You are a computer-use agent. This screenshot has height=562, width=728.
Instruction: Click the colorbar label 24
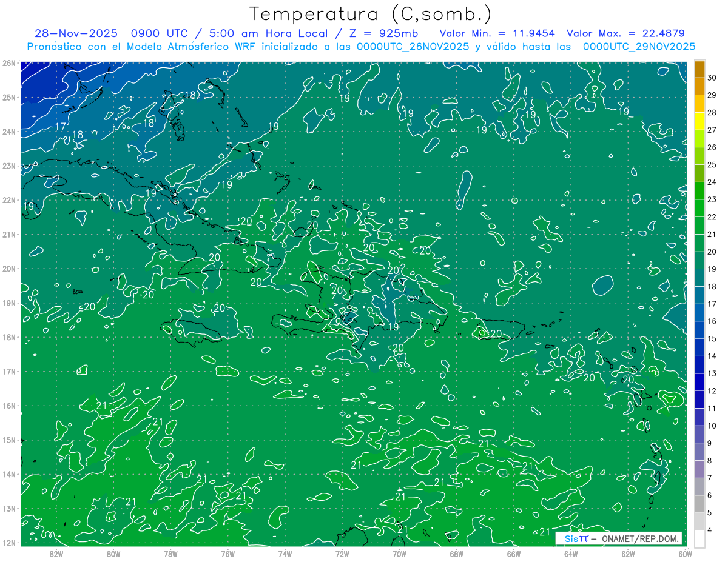(712, 182)
